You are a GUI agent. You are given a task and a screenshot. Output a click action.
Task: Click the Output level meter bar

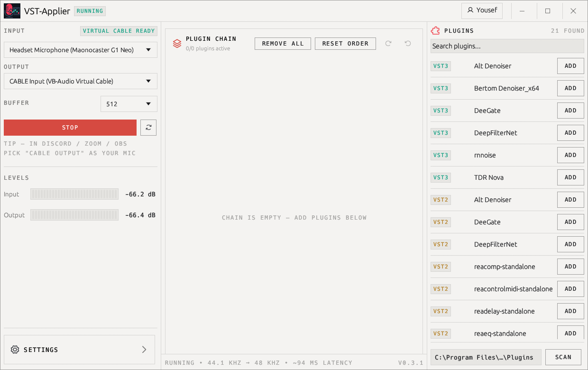tap(74, 215)
